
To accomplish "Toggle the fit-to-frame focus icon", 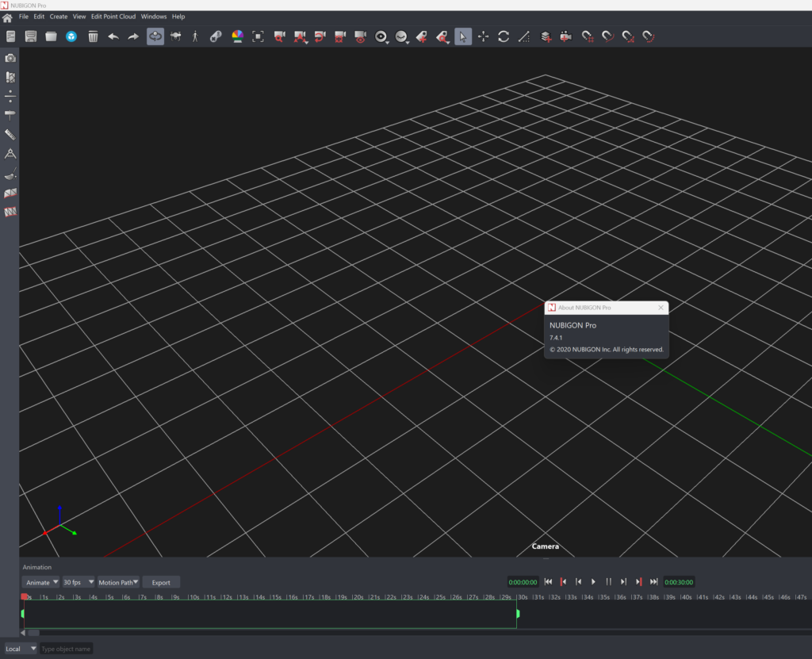I will [258, 36].
